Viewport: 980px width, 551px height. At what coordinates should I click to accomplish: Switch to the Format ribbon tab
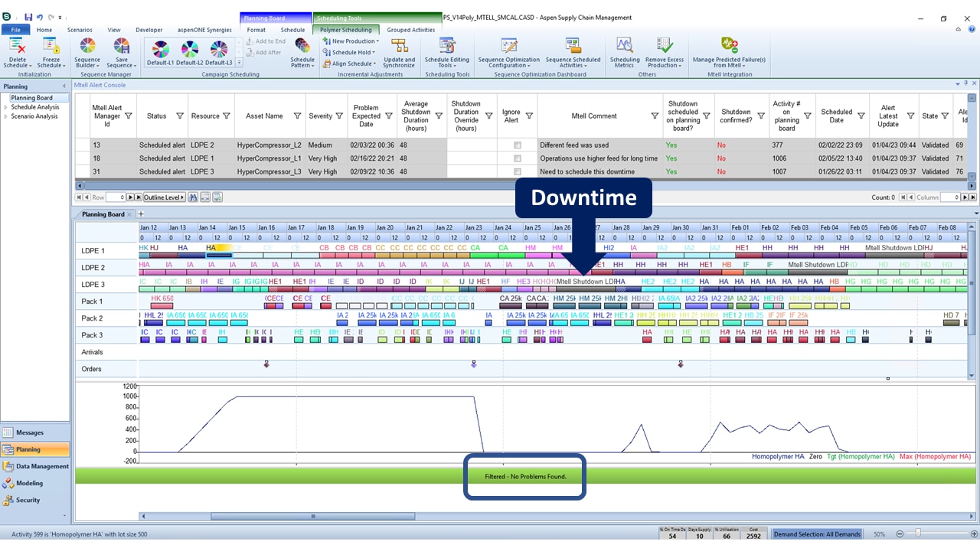pyautogui.click(x=256, y=30)
